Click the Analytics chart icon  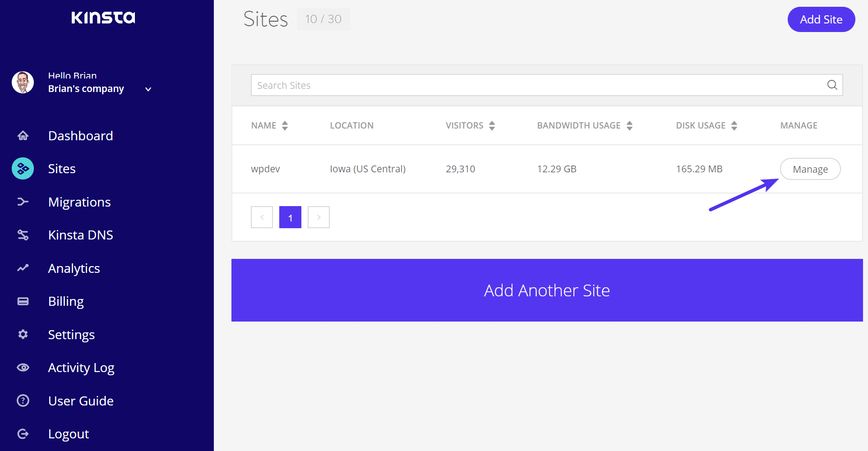coord(23,268)
